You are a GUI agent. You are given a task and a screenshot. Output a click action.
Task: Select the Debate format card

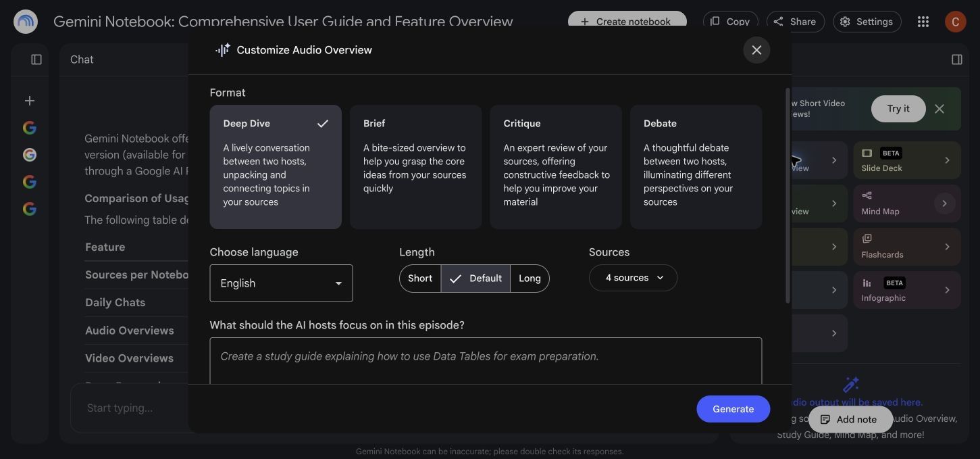tap(696, 167)
